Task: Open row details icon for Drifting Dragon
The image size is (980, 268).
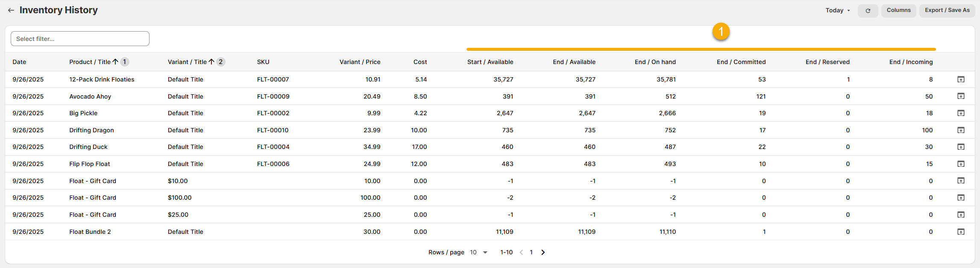Action: click(x=961, y=130)
